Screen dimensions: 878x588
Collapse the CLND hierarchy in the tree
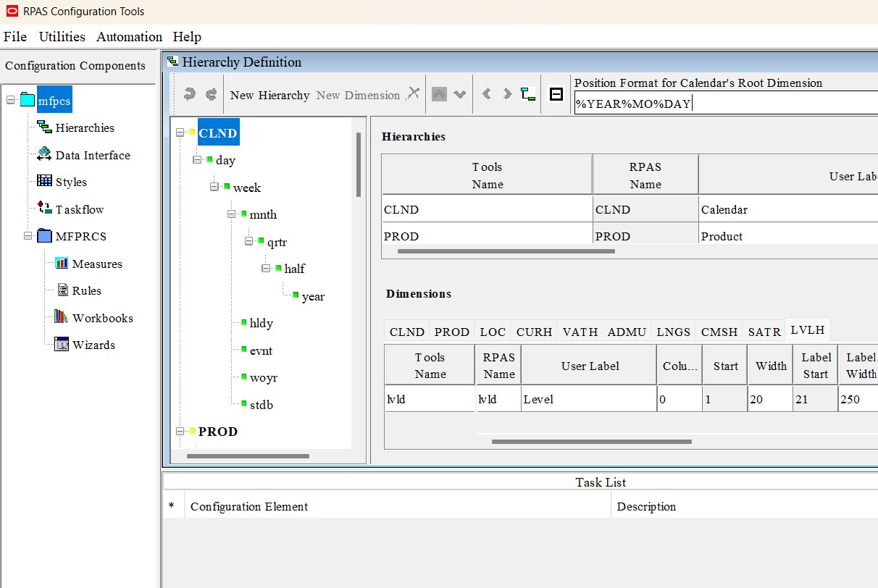[179, 133]
